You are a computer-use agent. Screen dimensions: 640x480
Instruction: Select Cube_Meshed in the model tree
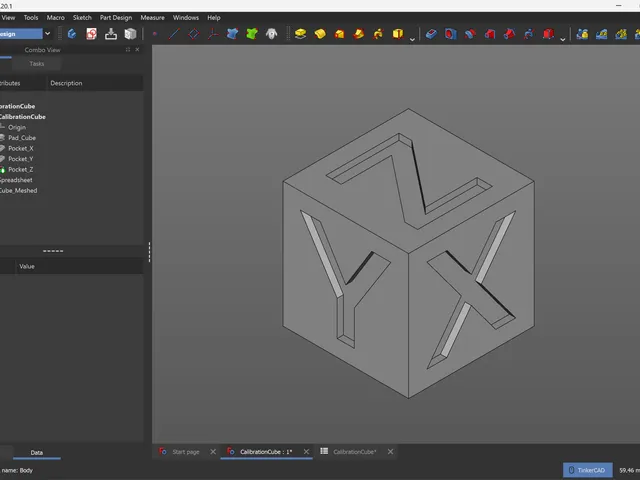[x=18, y=191]
